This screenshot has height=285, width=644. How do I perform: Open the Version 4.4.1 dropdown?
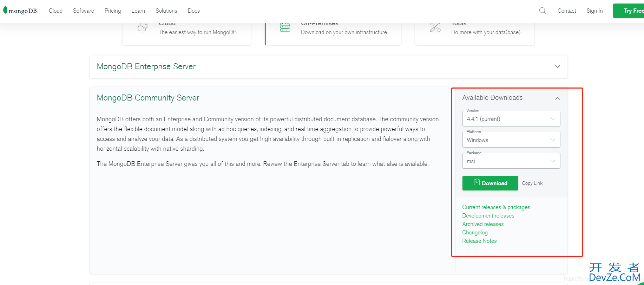click(511, 119)
